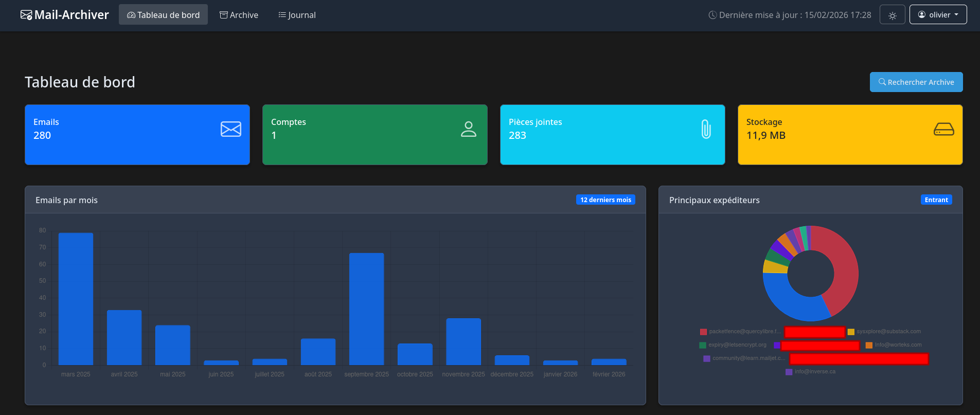Click the Emails card label

click(x=46, y=122)
